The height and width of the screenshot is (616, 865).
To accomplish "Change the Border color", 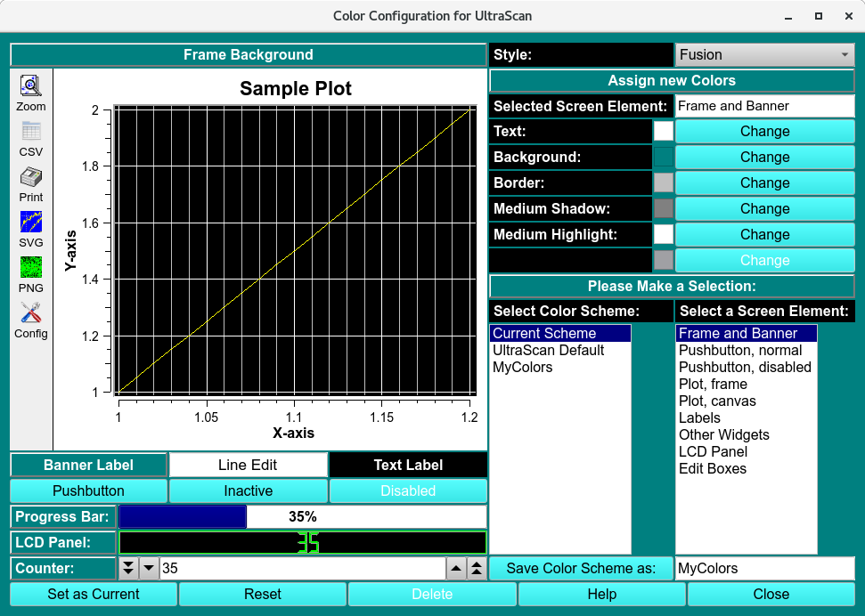I will [x=764, y=182].
